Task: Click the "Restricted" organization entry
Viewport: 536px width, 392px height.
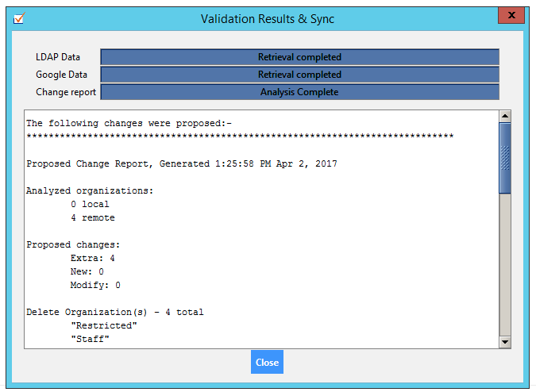Action: click(104, 325)
